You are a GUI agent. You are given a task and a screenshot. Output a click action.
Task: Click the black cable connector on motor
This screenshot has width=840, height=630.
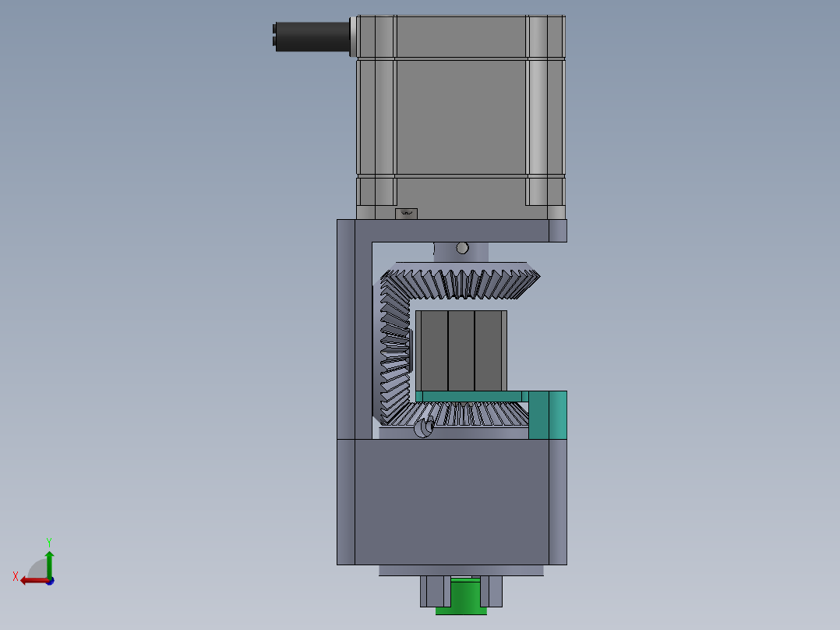tap(312, 37)
